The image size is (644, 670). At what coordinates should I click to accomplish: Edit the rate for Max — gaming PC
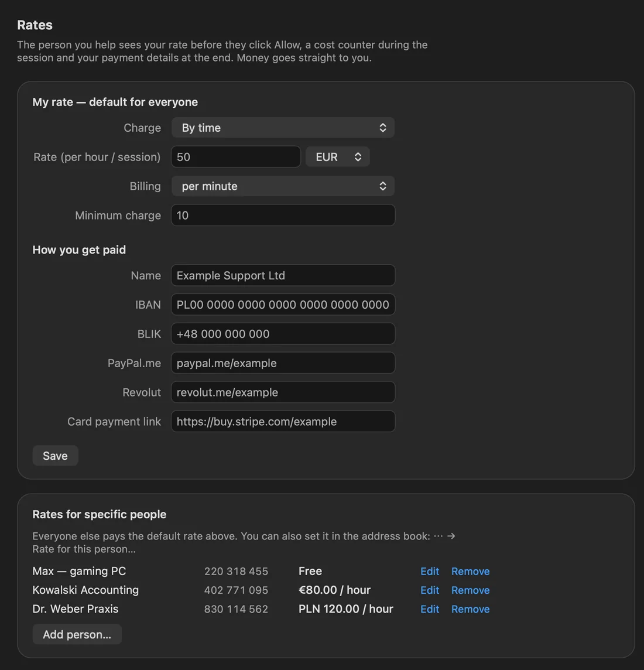pos(430,571)
